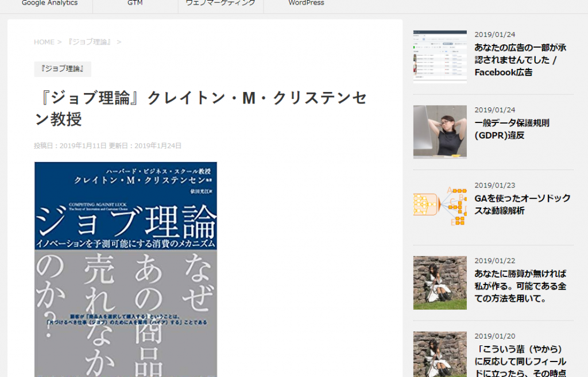
Task: Click the article title 『ジョブ理論』クレイトン・M・クリステンセン教授
Action: (x=200, y=109)
